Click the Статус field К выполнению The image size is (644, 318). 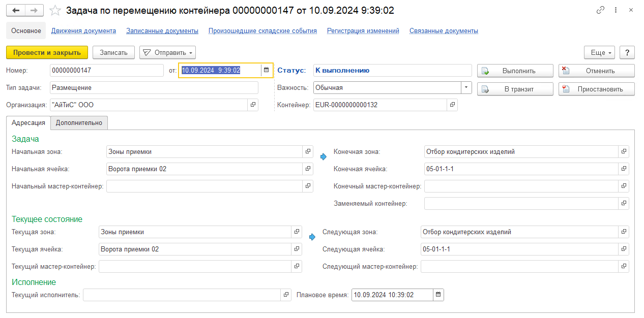393,70
